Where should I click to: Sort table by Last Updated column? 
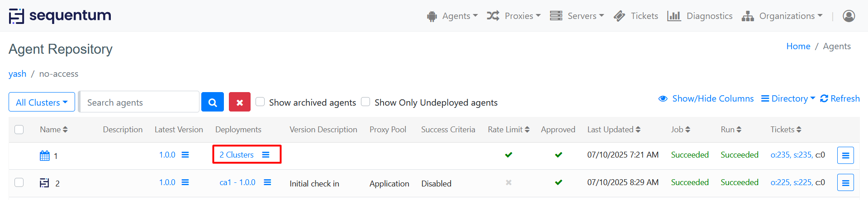click(613, 130)
